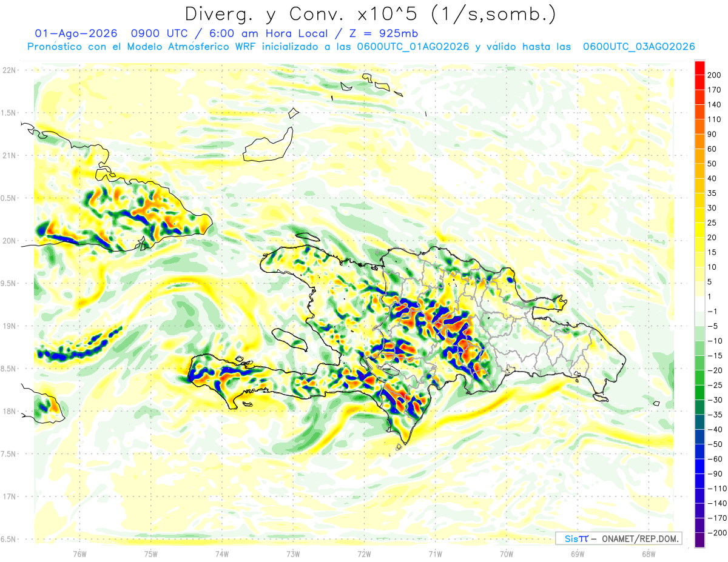This screenshot has width=728, height=562.
Task: Select the 'Z = 925mb' pressure level text
Action: point(383,33)
